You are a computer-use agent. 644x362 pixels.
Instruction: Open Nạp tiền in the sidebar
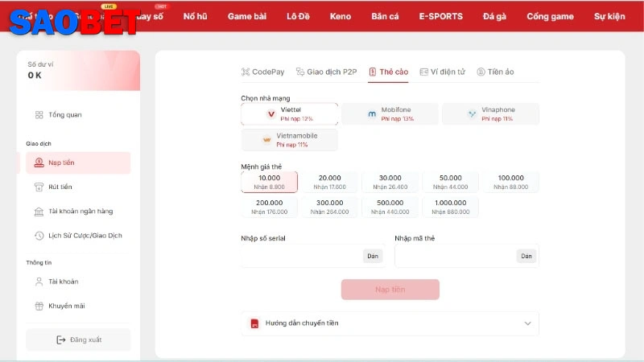(78, 163)
